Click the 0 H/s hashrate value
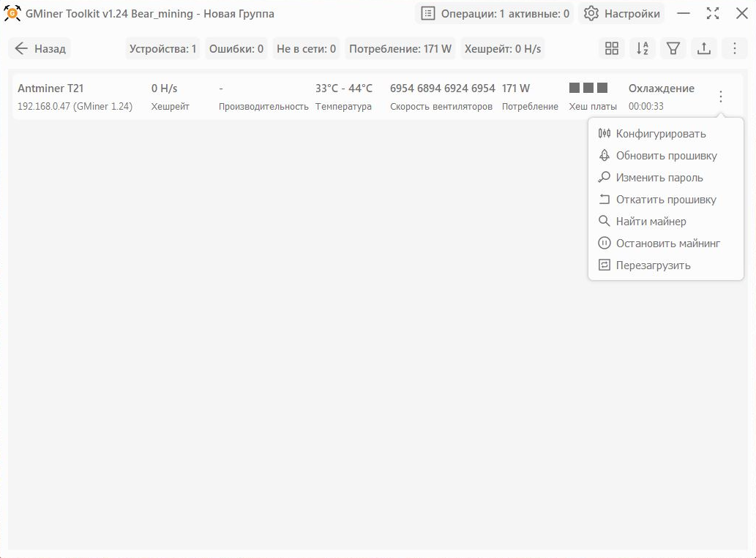756x558 pixels. click(x=165, y=88)
